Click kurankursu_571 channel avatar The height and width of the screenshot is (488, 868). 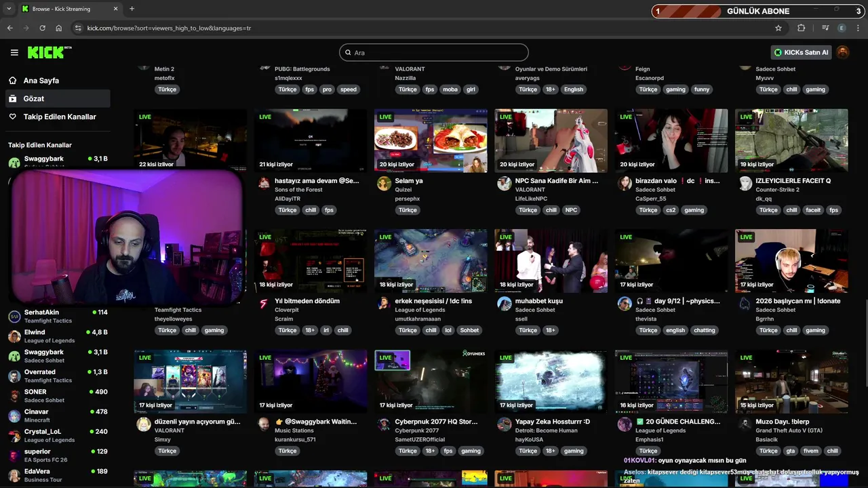(x=264, y=424)
